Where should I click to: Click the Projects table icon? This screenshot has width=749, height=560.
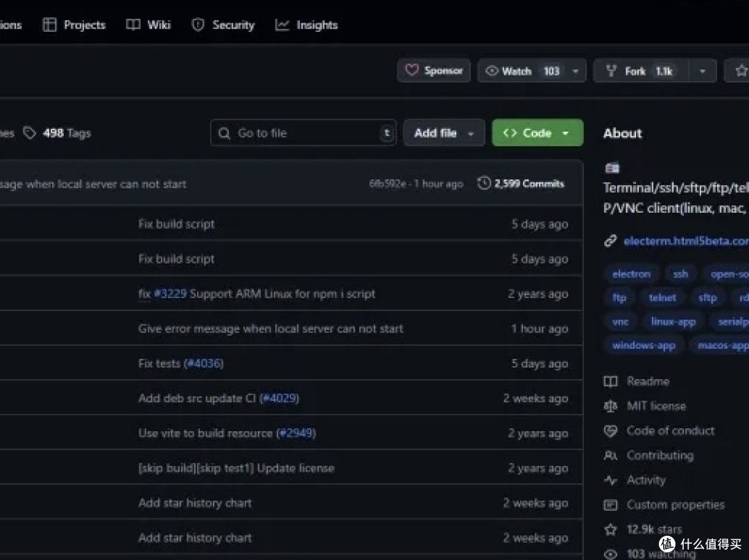pos(50,25)
